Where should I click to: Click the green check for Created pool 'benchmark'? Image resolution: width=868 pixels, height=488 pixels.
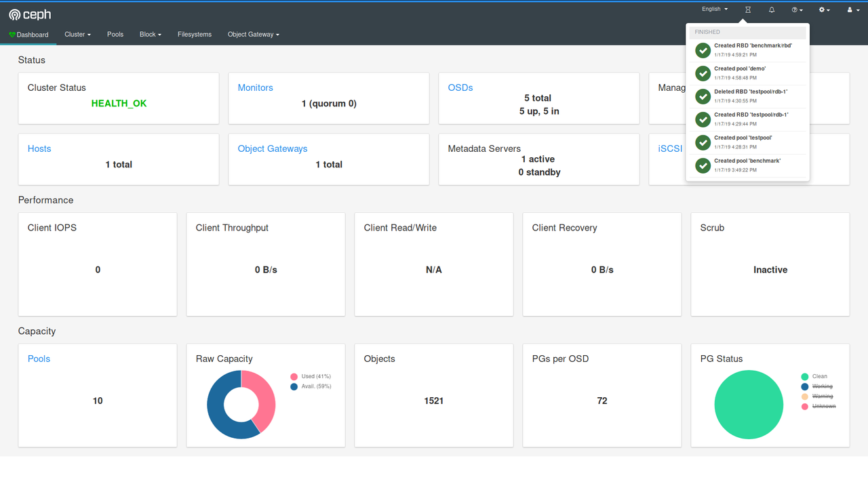coord(703,165)
